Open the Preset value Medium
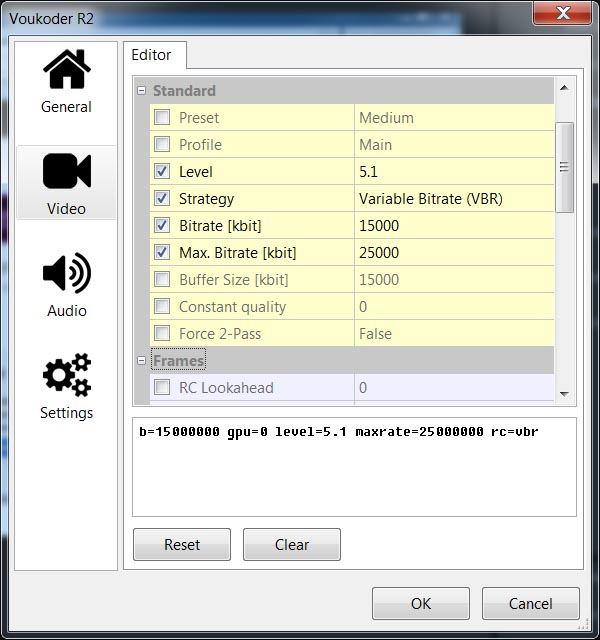Image resolution: width=600 pixels, height=640 pixels. [454, 118]
